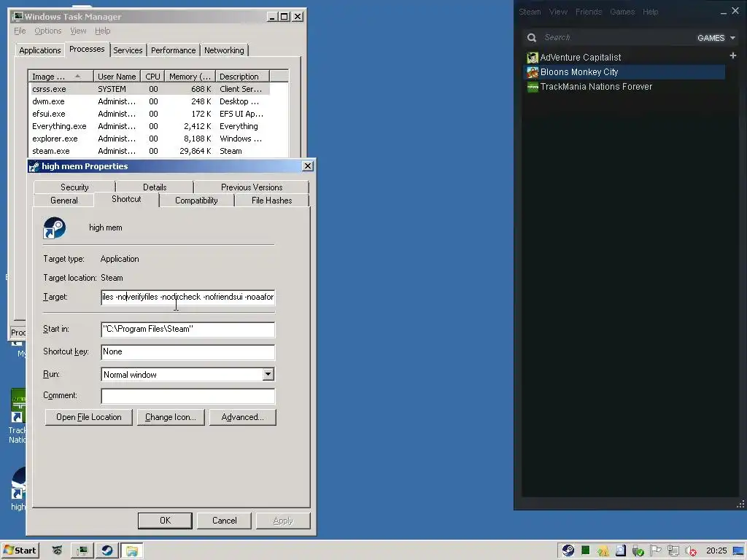Image resolution: width=747 pixels, height=560 pixels.
Task: Click the Start button
Action: click(20, 551)
